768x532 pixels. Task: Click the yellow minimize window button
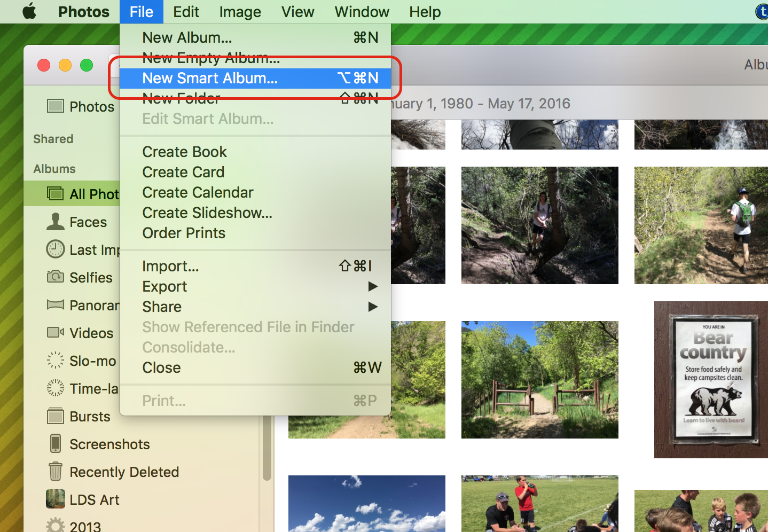click(x=65, y=65)
